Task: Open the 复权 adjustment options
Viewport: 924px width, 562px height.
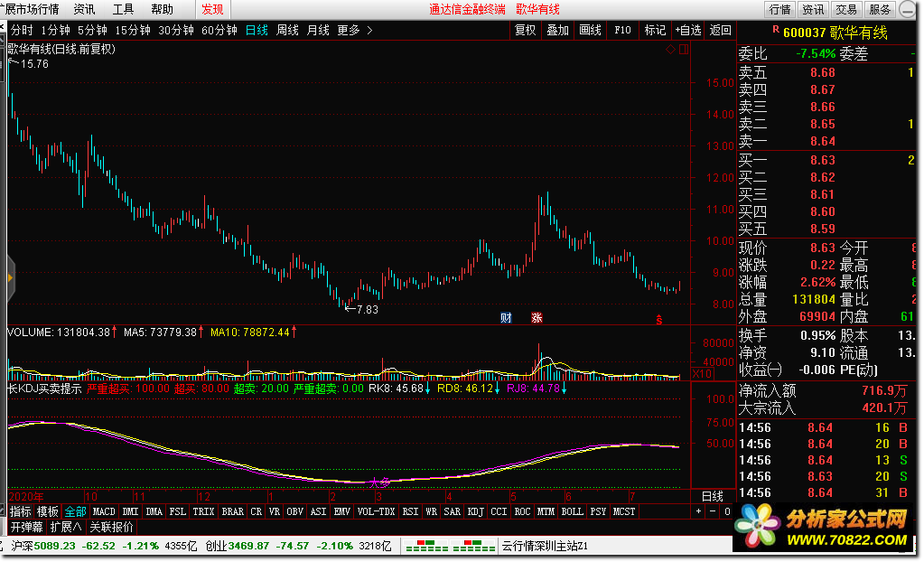Action: [x=525, y=30]
